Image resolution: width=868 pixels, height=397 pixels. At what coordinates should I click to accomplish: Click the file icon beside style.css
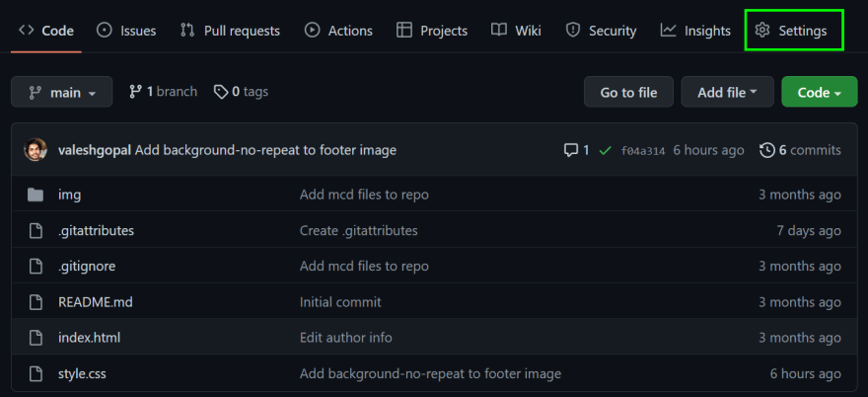coord(36,373)
